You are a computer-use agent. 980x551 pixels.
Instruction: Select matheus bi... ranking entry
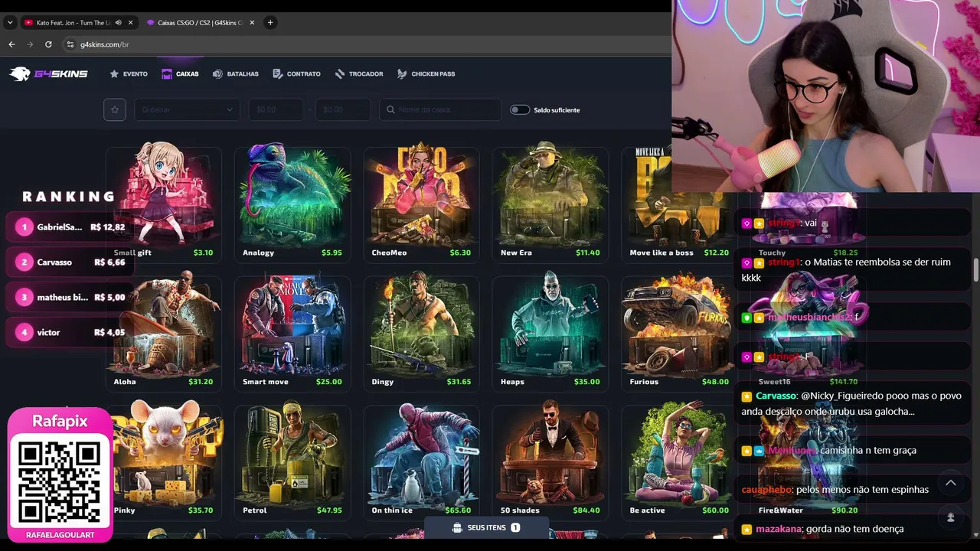pyautogui.click(x=69, y=298)
